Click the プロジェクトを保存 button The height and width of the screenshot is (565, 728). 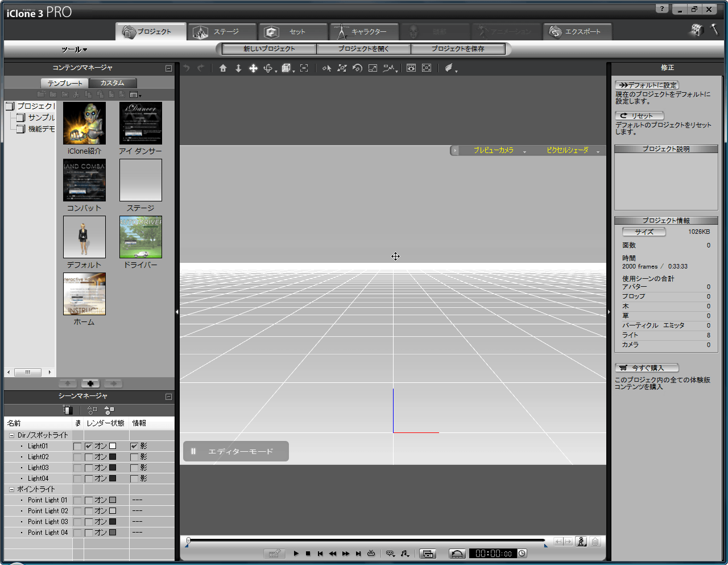point(458,49)
